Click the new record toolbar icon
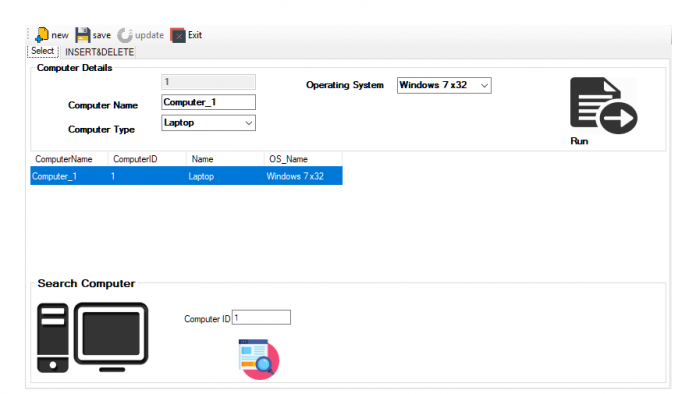The width and height of the screenshot is (696, 394). 42,35
